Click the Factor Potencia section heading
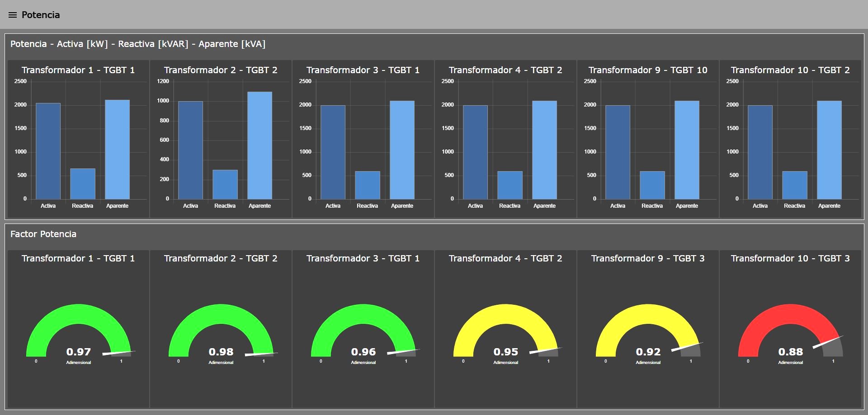Screen dimensions: 868x415 click(43, 234)
